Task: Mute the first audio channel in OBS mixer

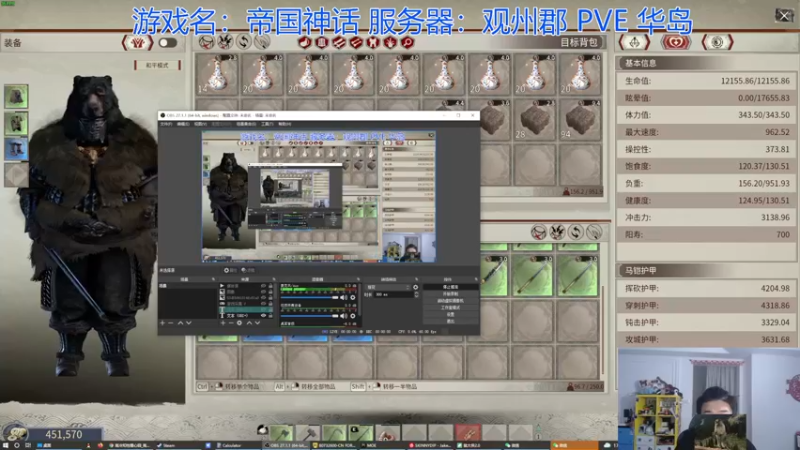Action: [x=344, y=297]
